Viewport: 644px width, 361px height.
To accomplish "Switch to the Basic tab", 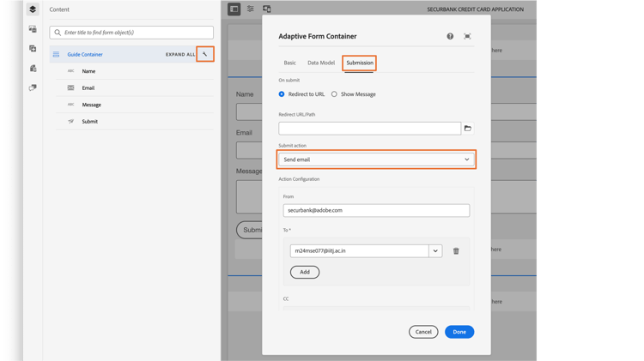I will pos(290,63).
